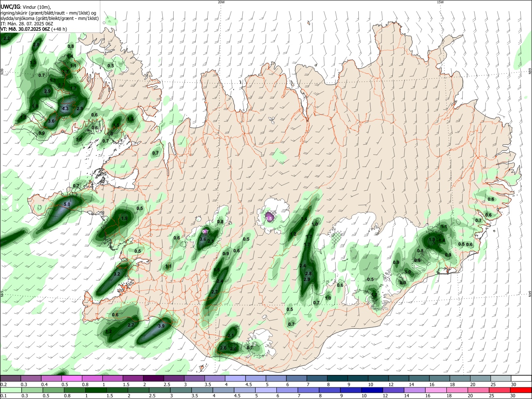Click the 2.2 value in the top-left corner
The width and height of the screenshot is (532, 399).
click(x=6, y=38)
